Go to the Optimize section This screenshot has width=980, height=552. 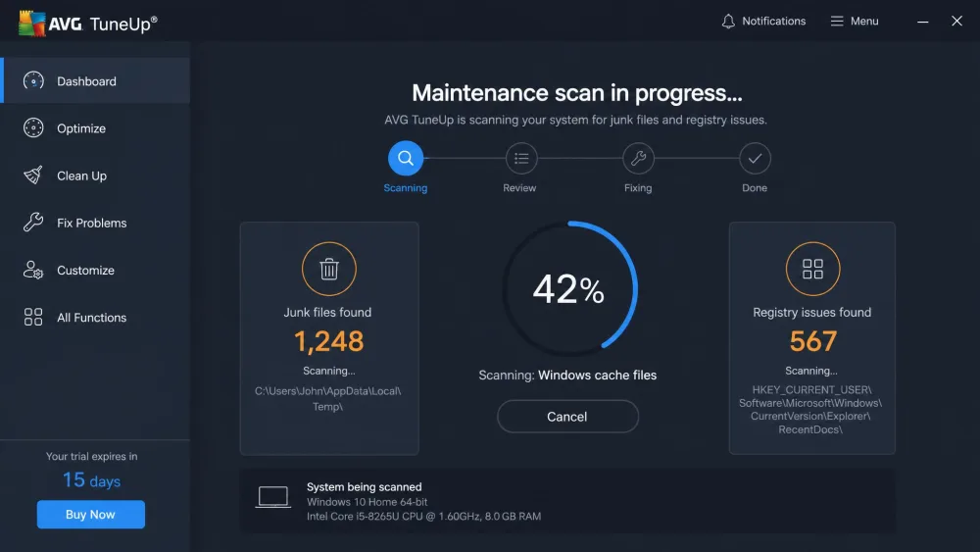[95, 128]
